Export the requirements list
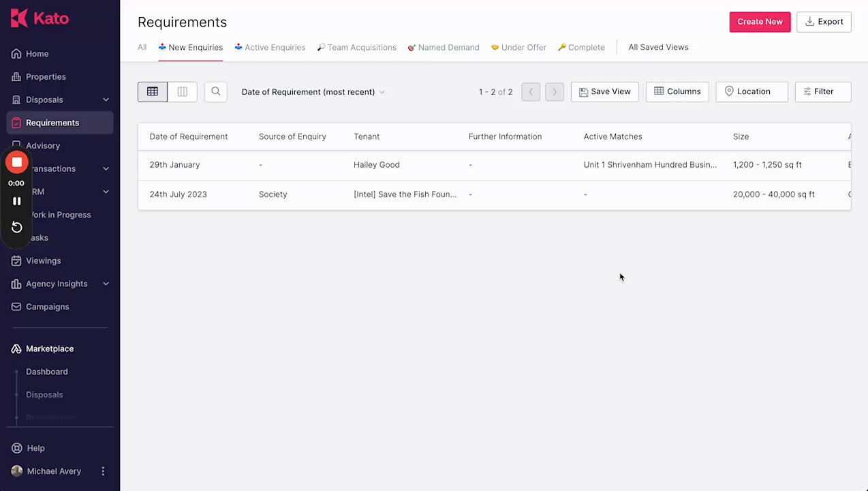868x491 pixels. click(824, 22)
